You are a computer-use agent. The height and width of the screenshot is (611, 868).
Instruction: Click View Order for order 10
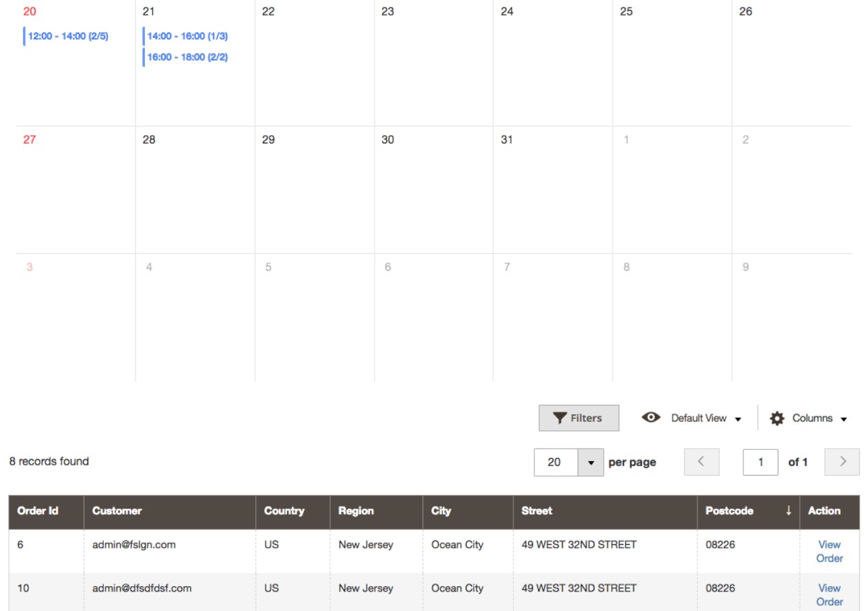click(x=829, y=595)
